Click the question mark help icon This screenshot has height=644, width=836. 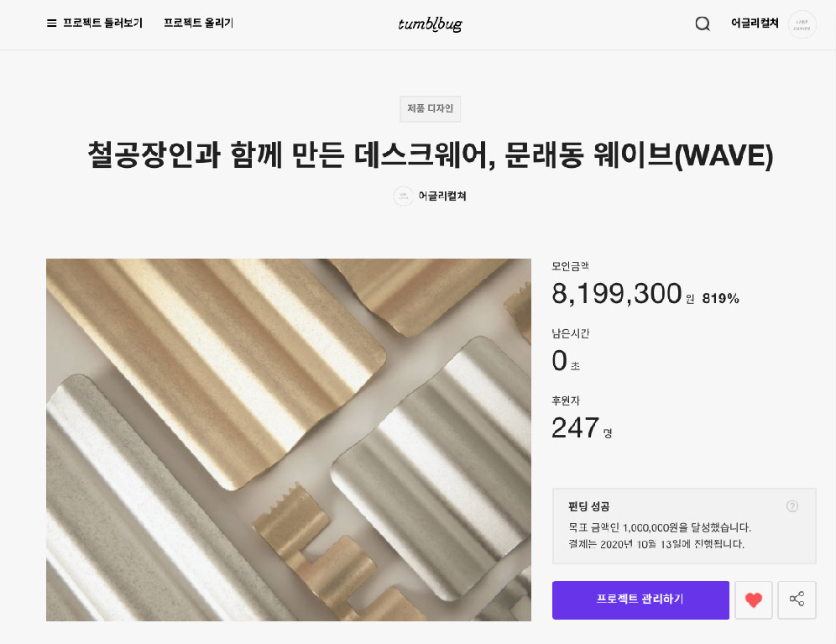click(792, 506)
